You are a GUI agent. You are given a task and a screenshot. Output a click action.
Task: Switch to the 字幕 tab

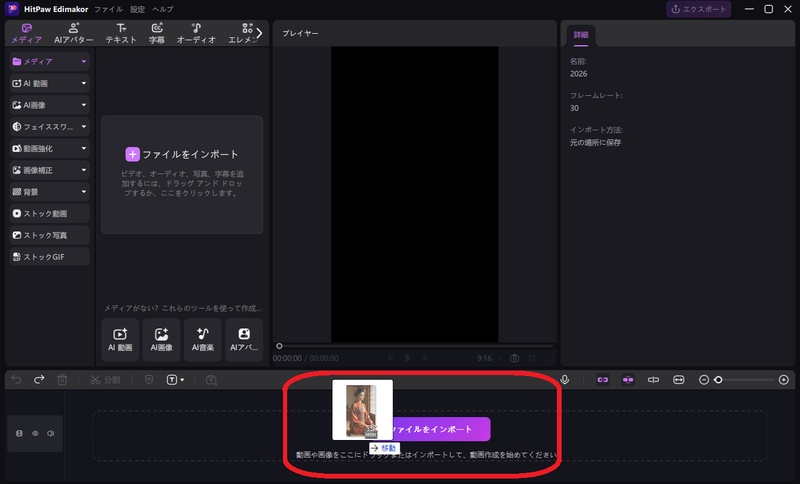point(157,33)
